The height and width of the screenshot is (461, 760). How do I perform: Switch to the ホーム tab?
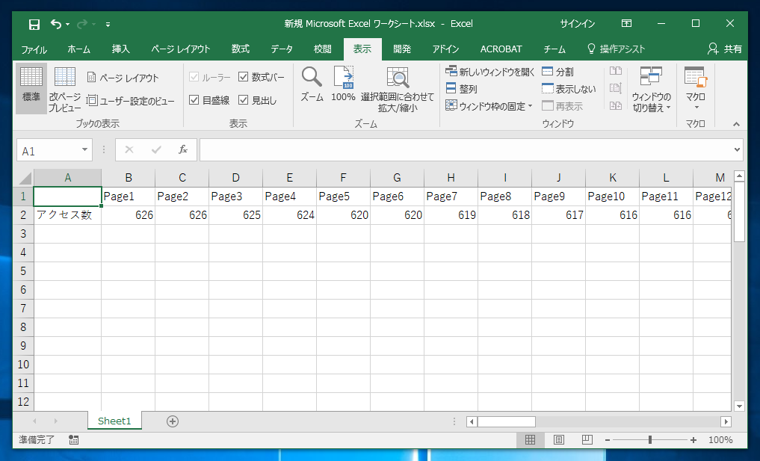[79, 49]
